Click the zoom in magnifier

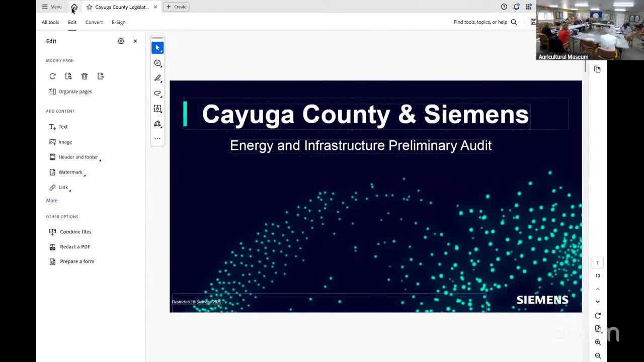coord(598,342)
